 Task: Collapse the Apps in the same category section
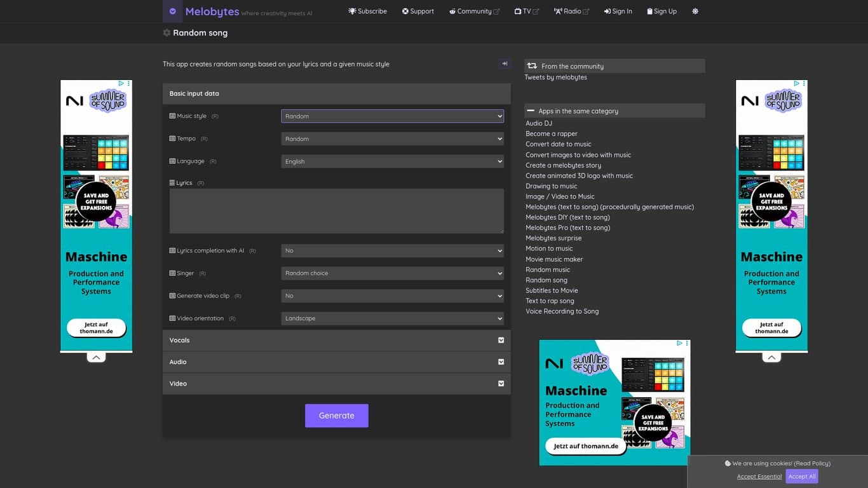tap(531, 111)
